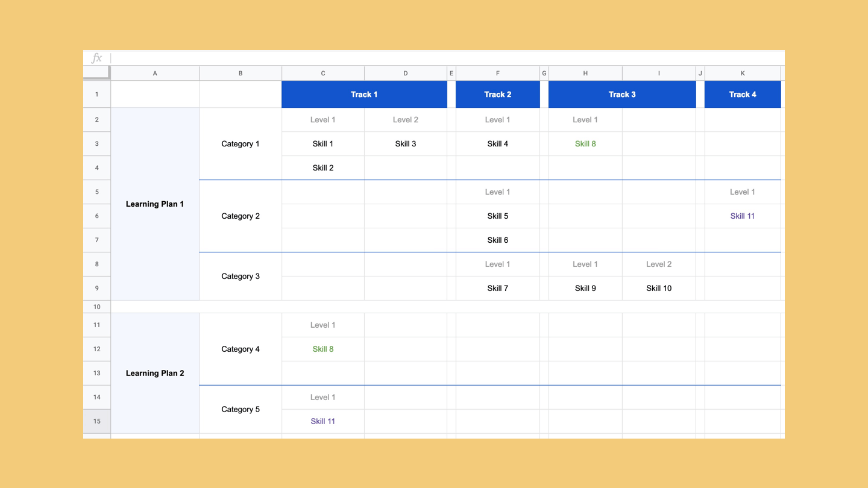Click into the formula bar input
The width and height of the screenshot is (868, 488).
(448, 58)
